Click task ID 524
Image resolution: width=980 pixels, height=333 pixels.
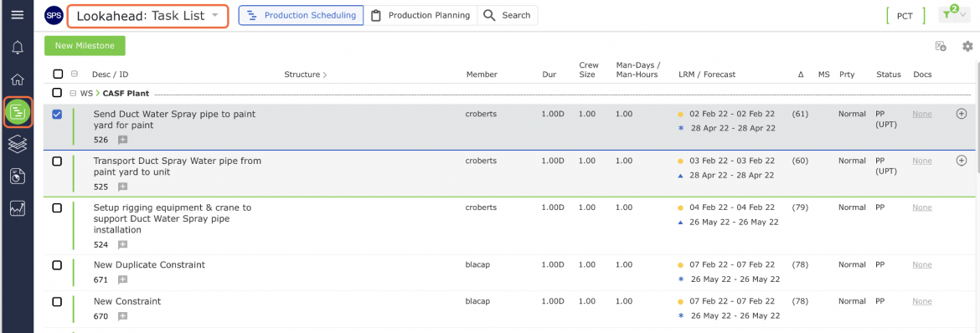(x=101, y=245)
